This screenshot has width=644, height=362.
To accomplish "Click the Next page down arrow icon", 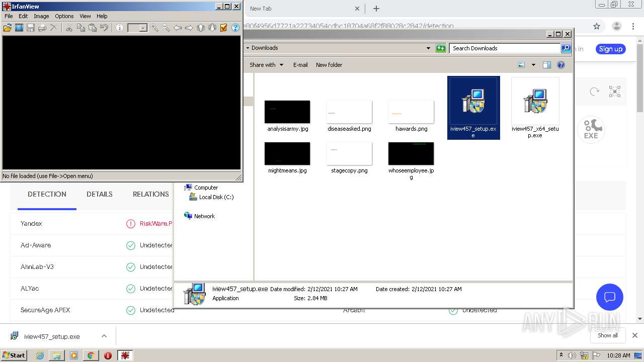I will point(212,28).
